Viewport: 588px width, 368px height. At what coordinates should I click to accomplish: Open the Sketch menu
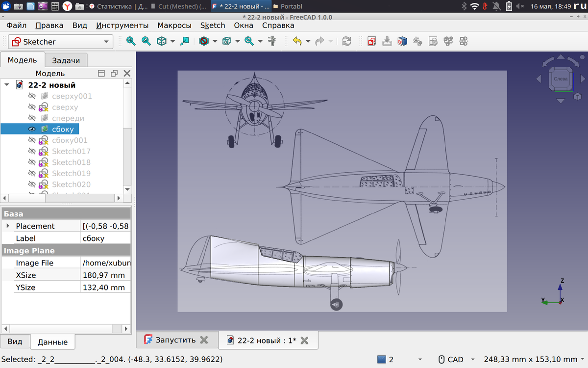coord(213,26)
